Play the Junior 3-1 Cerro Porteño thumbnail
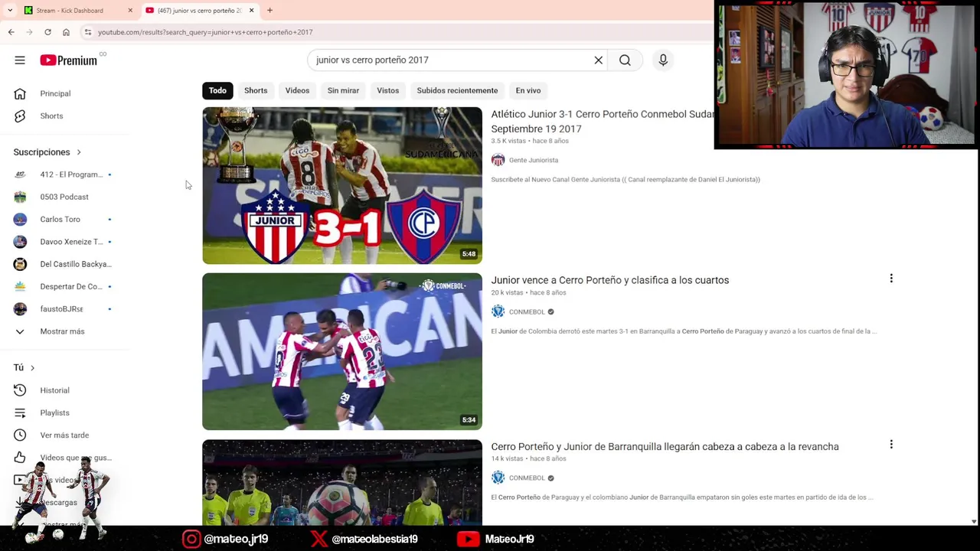 pyautogui.click(x=342, y=186)
